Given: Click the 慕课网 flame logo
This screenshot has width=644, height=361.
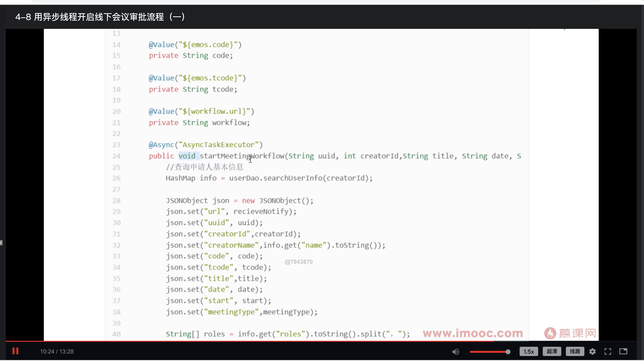Looking at the screenshot, I should coord(550,333).
